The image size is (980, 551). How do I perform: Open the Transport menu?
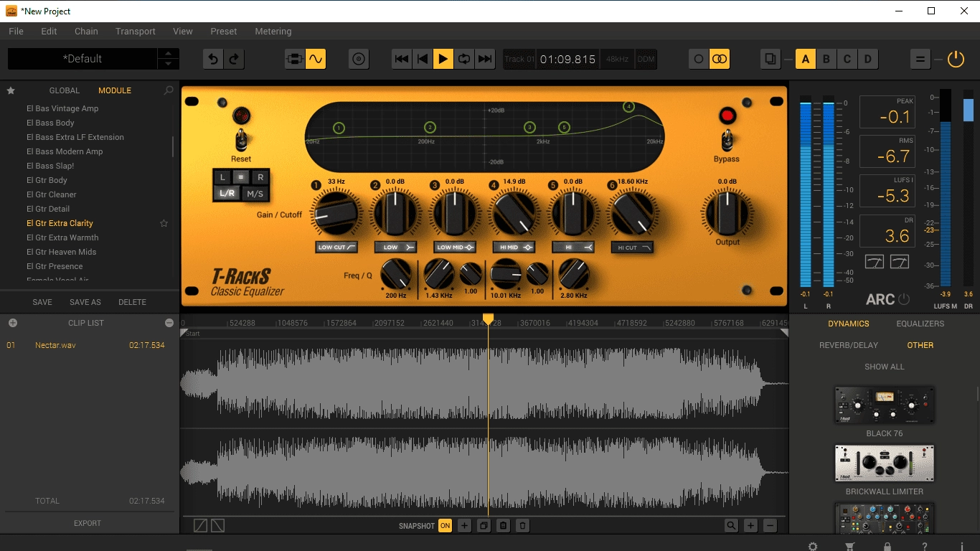tap(136, 32)
